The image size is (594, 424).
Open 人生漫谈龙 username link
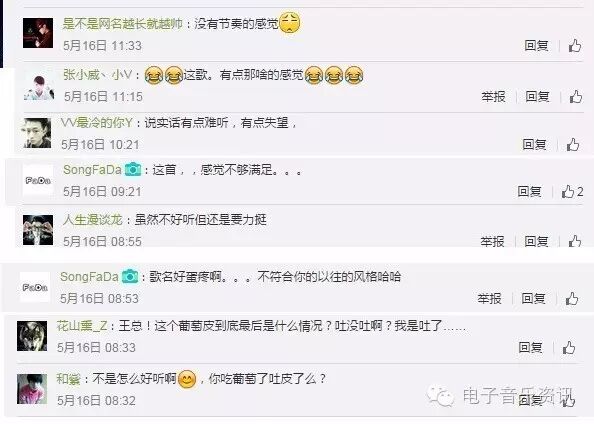(x=93, y=219)
